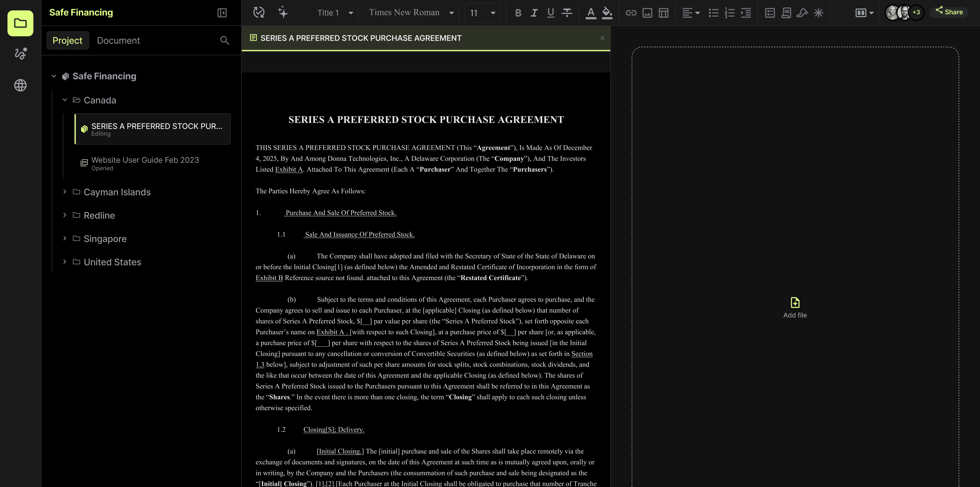Open Website User Guide Feb 2023 file
980x487 pixels.
[x=145, y=163]
